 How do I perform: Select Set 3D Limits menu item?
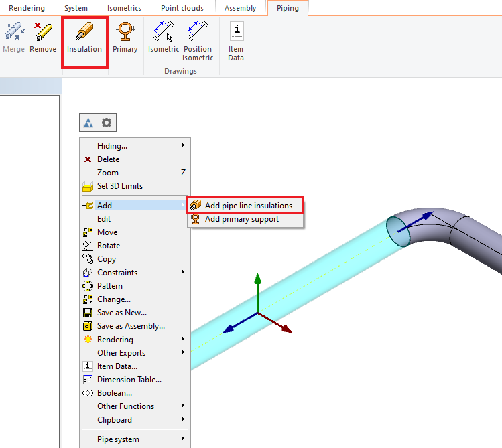click(x=119, y=186)
